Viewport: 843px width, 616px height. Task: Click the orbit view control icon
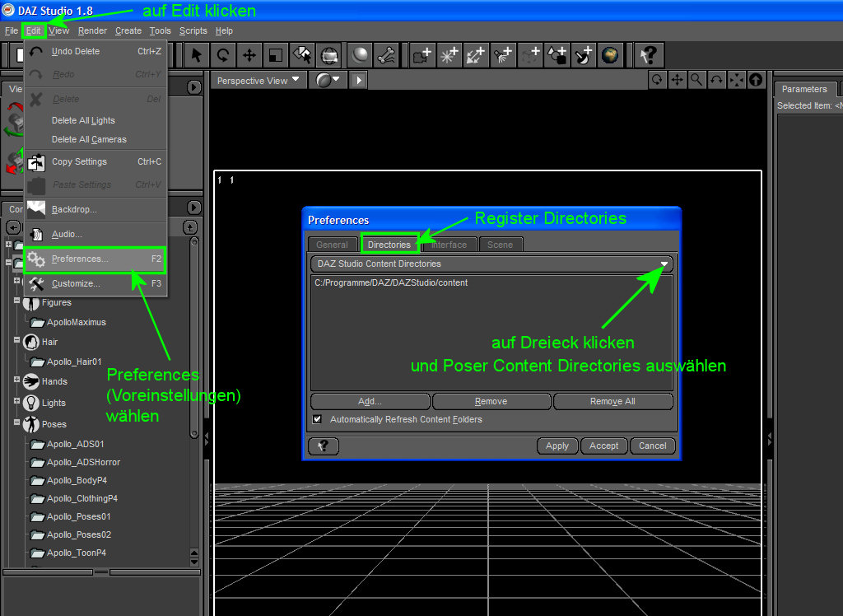click(657, 80)
